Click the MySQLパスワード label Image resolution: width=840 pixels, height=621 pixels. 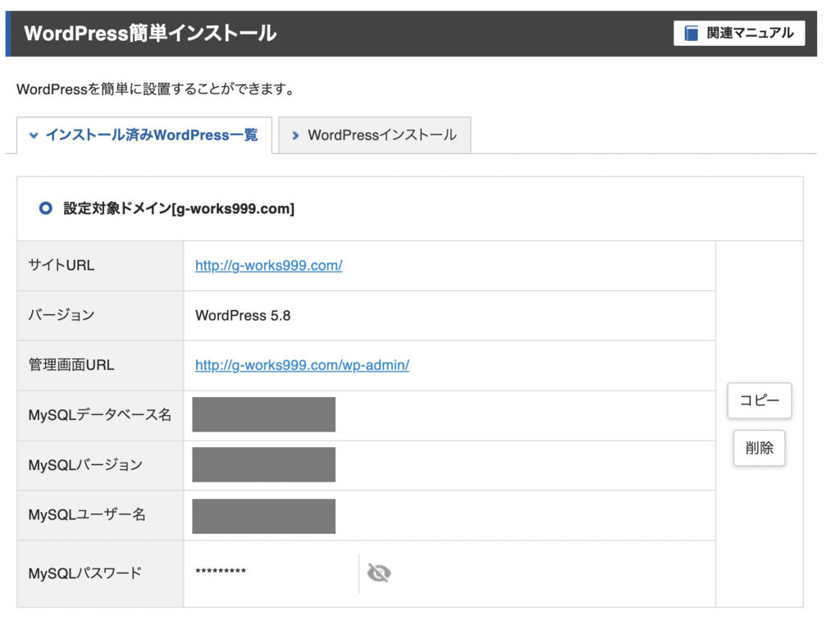point(84,573)
